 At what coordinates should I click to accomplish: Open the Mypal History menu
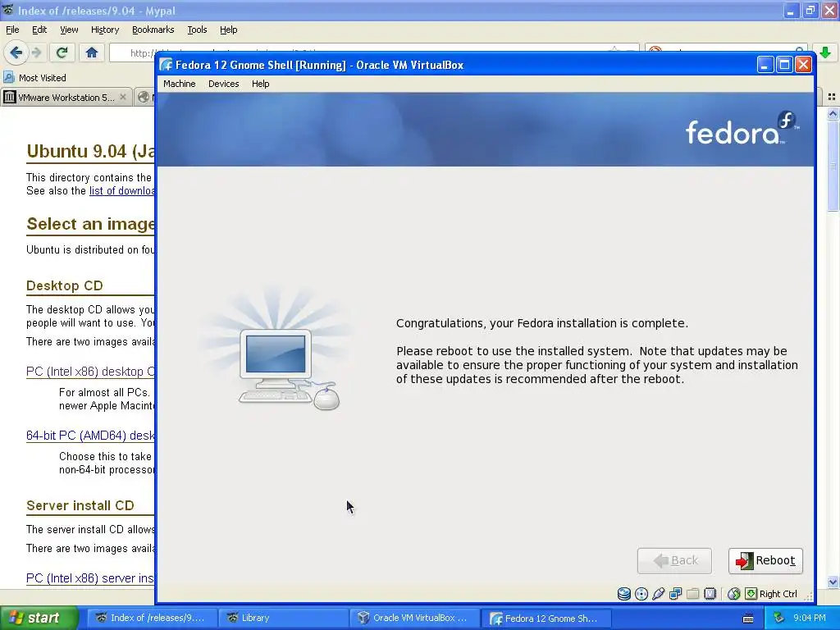tap(105, 30)
